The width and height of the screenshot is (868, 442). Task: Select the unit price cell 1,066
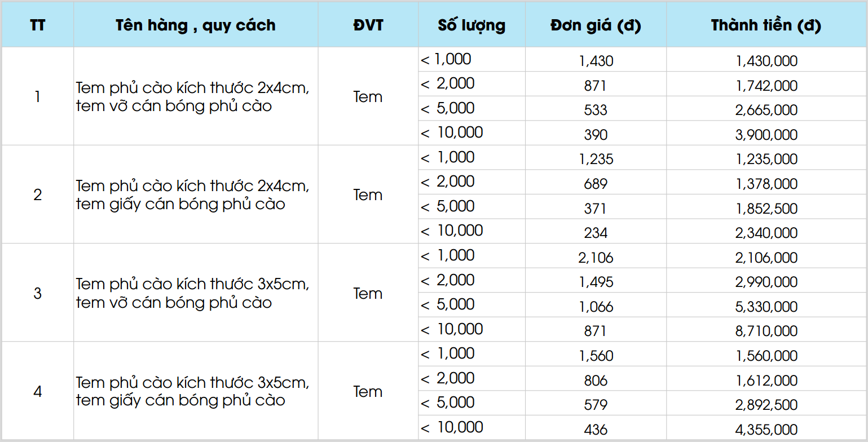point(596,305)
